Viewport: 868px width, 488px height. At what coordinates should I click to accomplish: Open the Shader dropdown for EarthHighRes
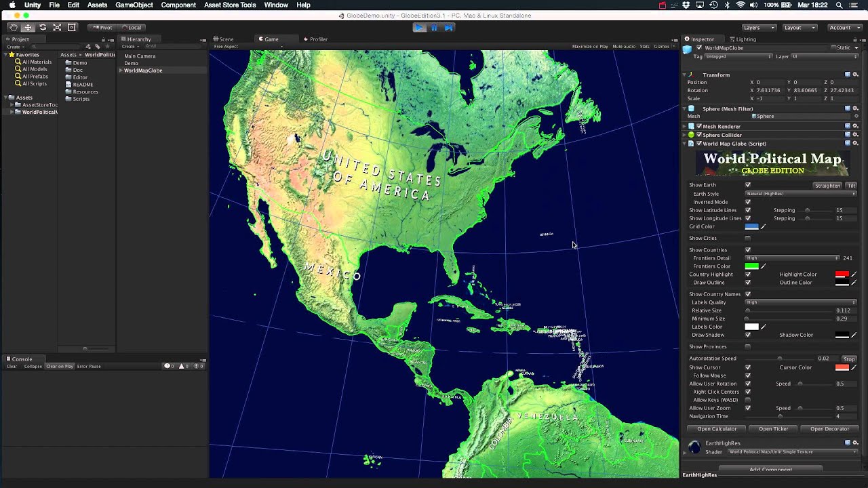click(793, 451)
